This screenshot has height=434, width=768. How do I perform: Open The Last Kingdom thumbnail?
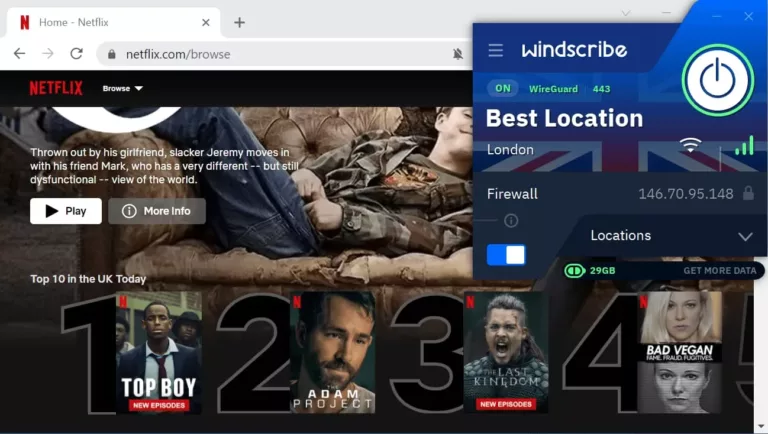(x=506, y=353)
